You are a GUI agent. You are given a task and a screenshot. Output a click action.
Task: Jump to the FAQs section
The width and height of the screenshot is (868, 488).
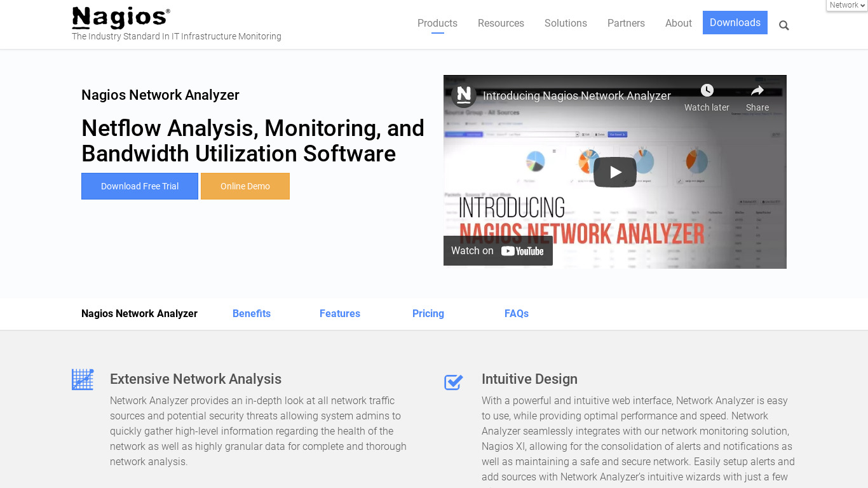pyautogui.click(x=517, y=314)
